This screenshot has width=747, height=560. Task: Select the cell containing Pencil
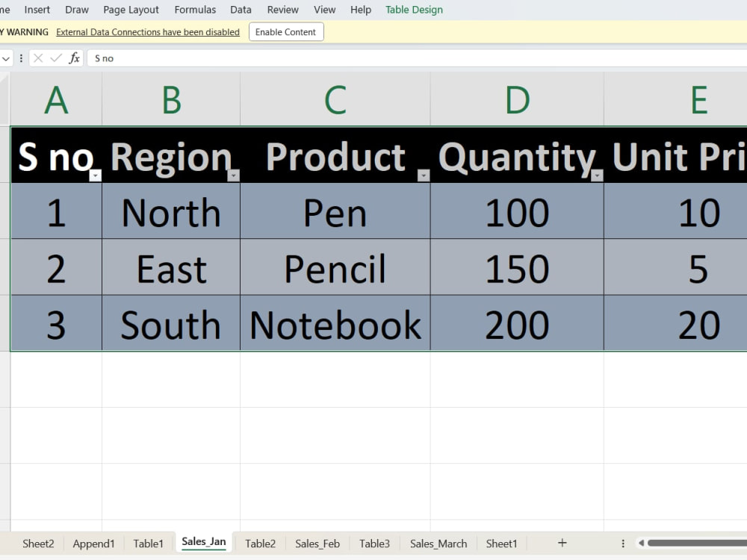tap(335, 267)
